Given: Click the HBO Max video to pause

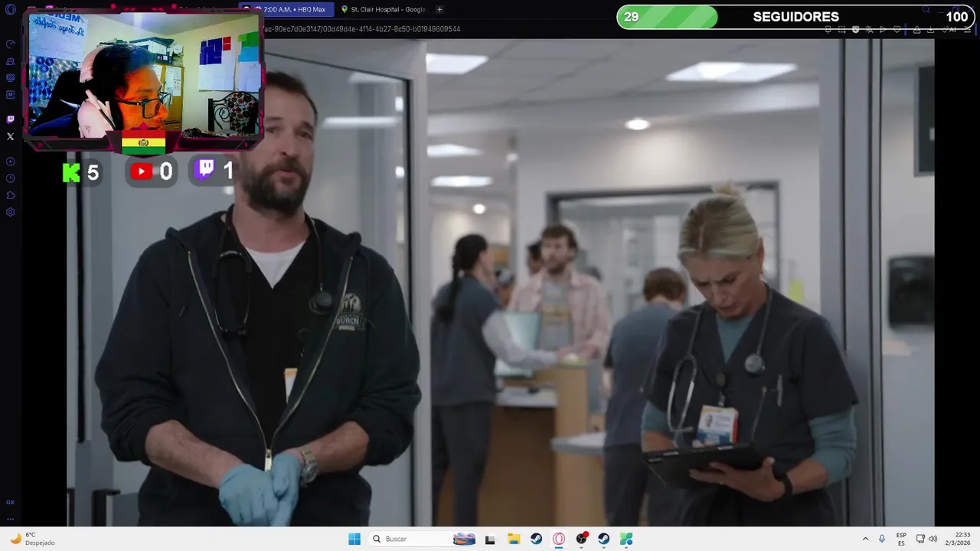Looking at the screenshot, I should coord(500,282).
